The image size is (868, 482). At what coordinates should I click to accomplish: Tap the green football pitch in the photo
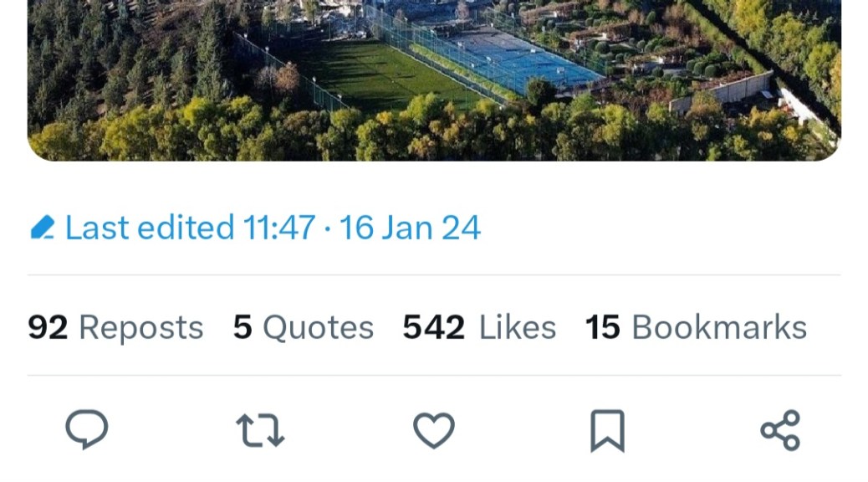(x=385, y=77)
